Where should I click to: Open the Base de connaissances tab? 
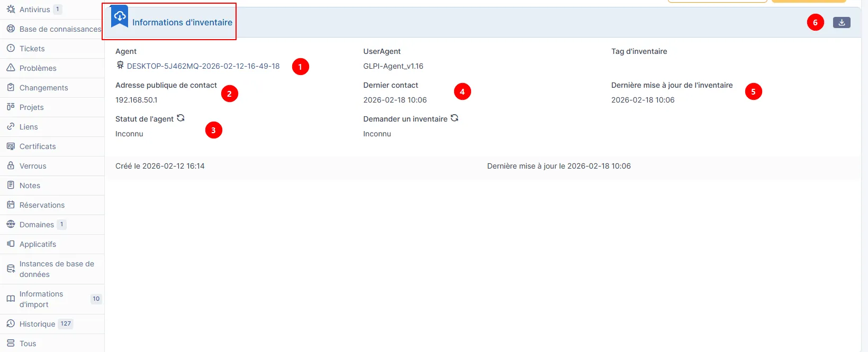[52, 29]
